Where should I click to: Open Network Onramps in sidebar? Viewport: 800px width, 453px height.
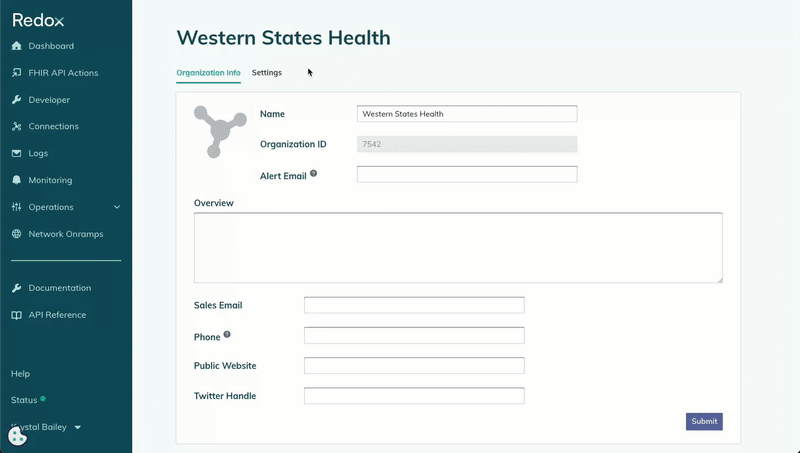tap(66, 234)
